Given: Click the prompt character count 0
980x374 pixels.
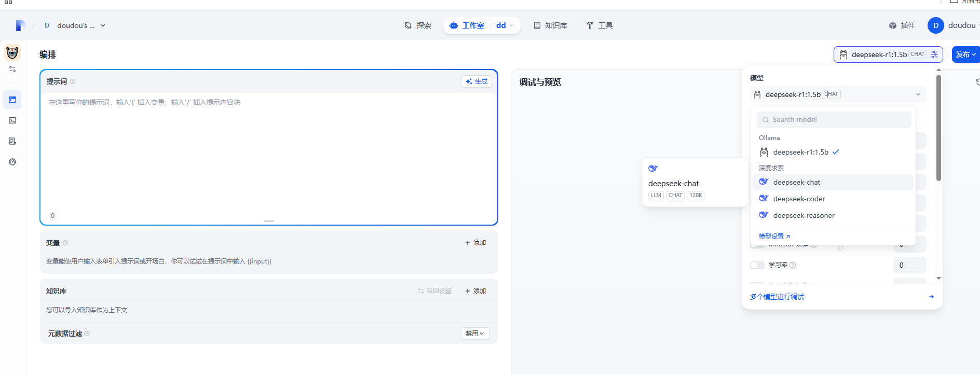Looking at the screenshot, I should [52, 216].
